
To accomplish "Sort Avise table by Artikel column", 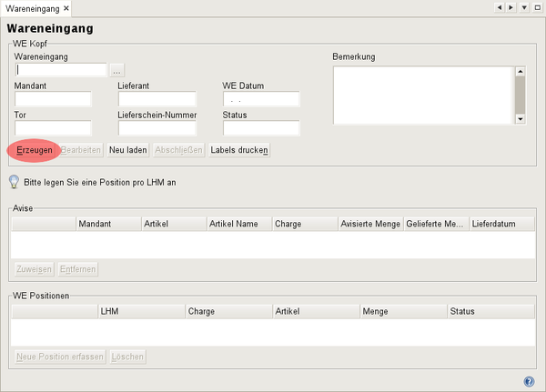I will [x=174, y=224].
